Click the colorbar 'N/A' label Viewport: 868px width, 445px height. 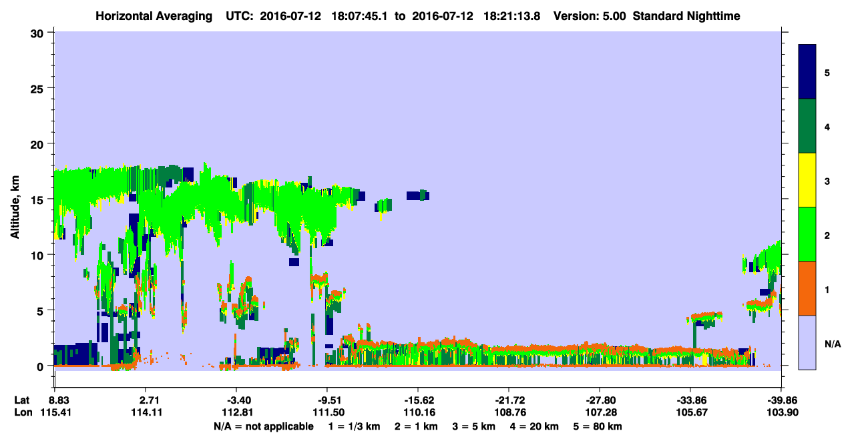832,344
